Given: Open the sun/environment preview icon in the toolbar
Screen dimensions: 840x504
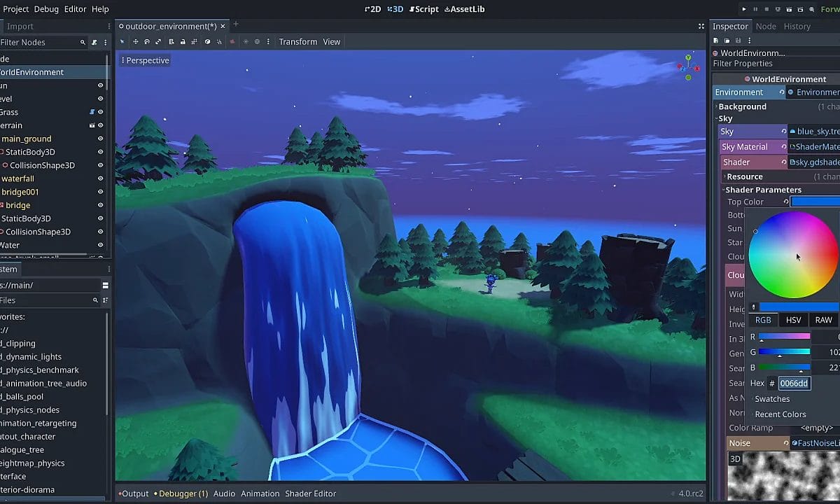Looking at the screenshot, I should coord(246,42).
